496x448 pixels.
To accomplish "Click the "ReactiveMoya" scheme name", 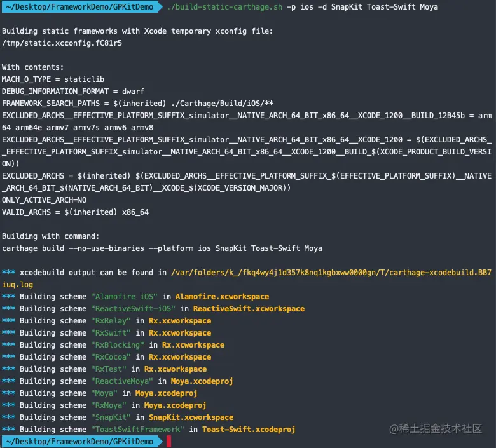I will click(122, 381).
